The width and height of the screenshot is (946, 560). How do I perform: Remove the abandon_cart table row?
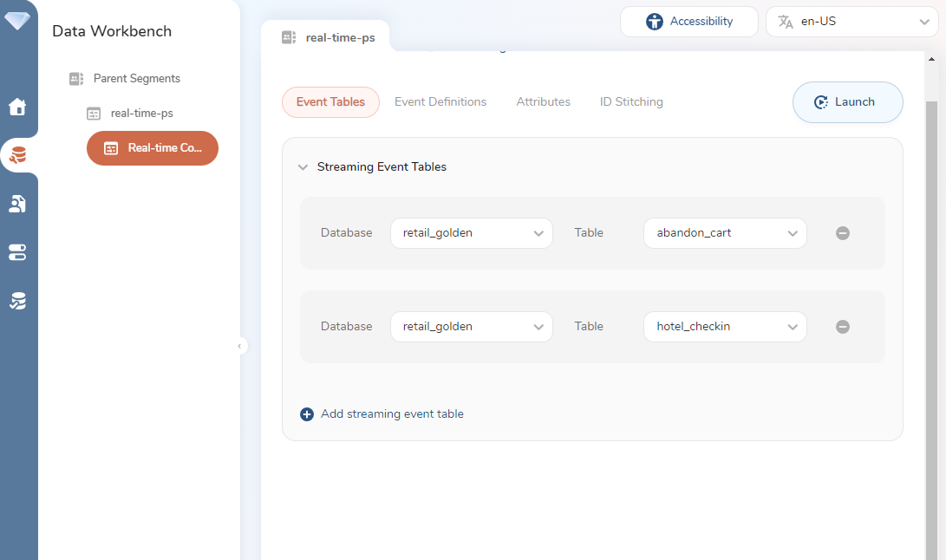[842, 233]
